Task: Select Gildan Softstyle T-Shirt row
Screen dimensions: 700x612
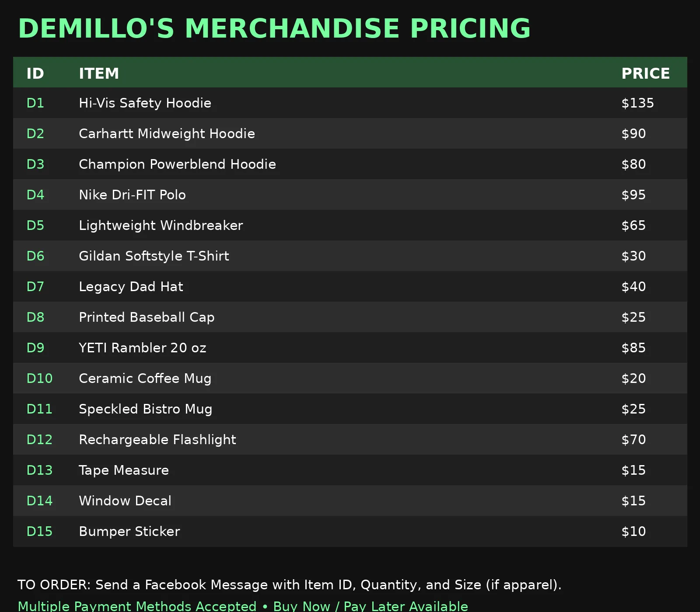Action: click(x=350, y=256)
